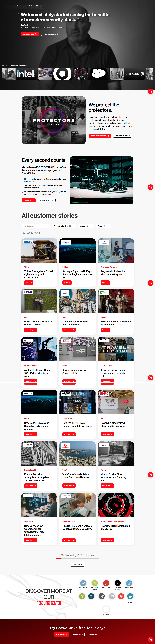Image resolution: width=155 pixels, height=644 pixels.
Task: Open the Videos camera icon
Action: click(x=121, y=596)
